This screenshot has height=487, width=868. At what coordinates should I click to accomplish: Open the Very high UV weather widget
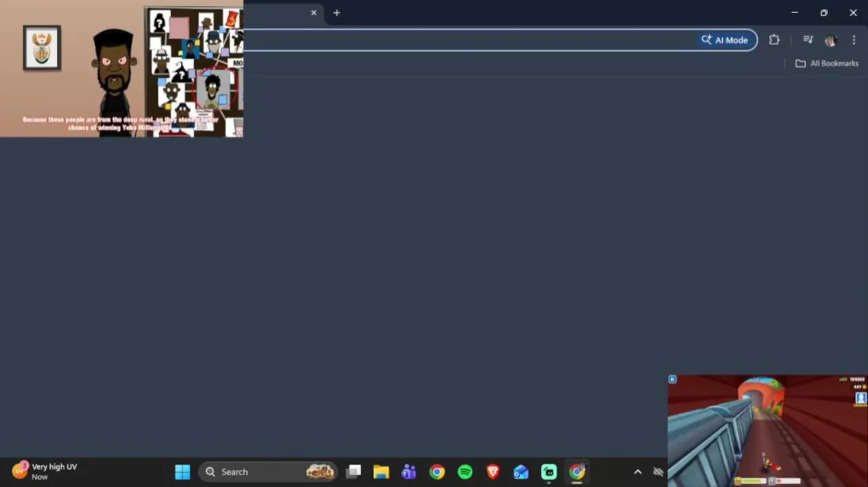click(45, 471)
